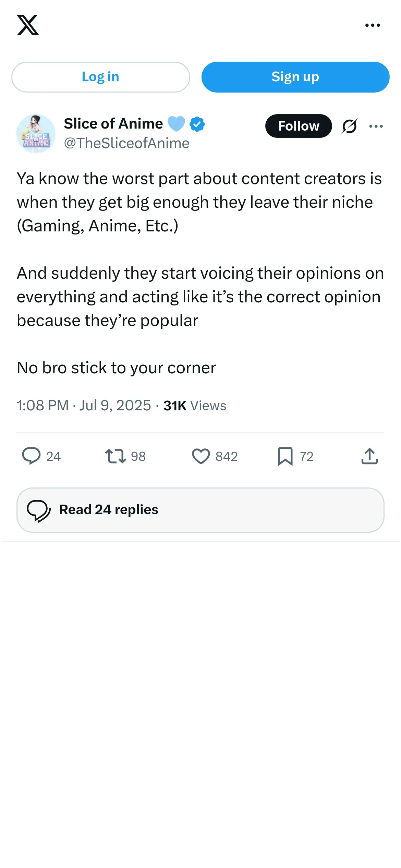Click the share upload arrow icon

coord(369,456)
